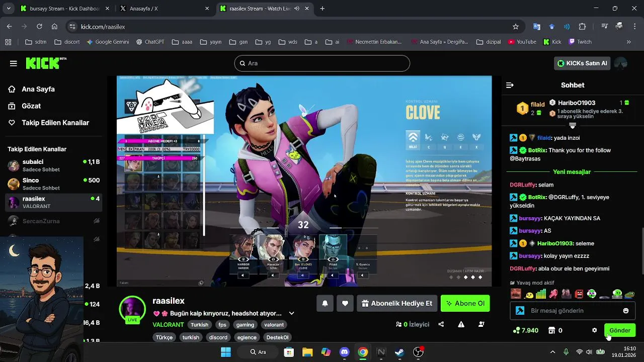Mute the raasilex Stream tab audio
This screenshot has height=362, width=644.
tap(297, 9)
